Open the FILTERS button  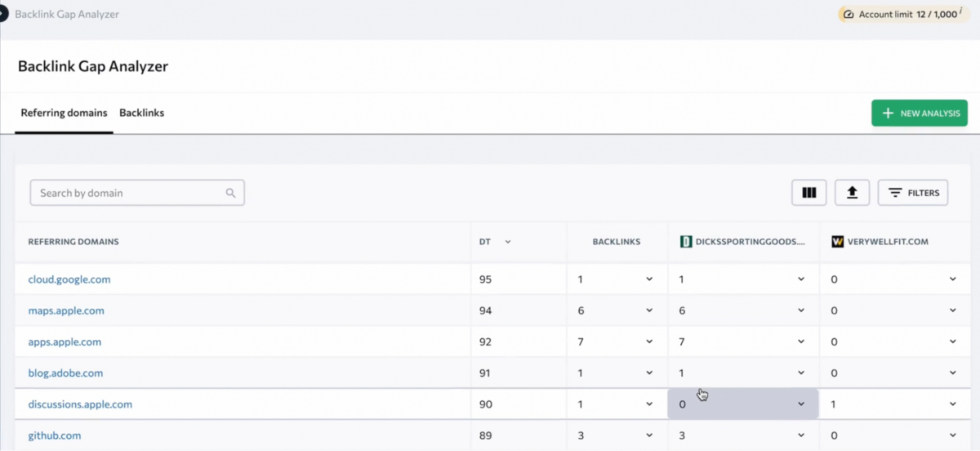913,193
